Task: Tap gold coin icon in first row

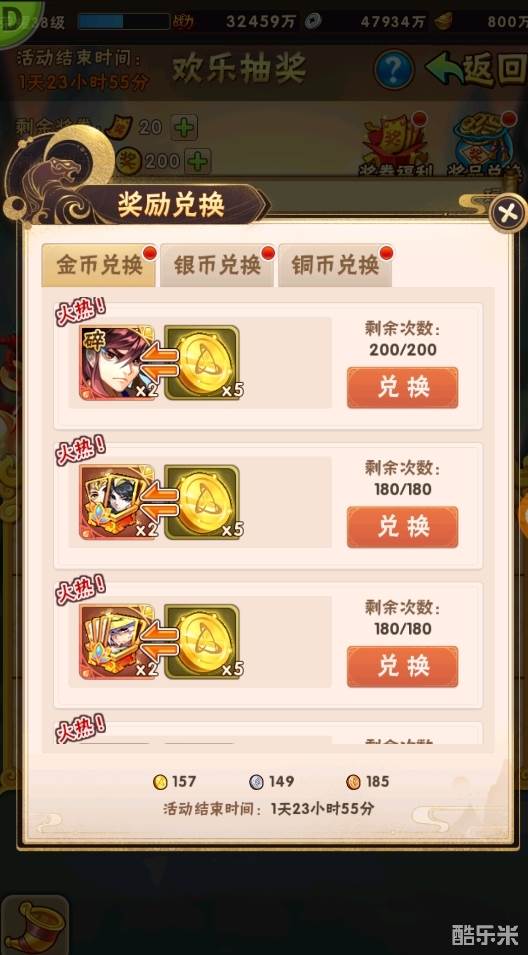Action: coord(202,362)
